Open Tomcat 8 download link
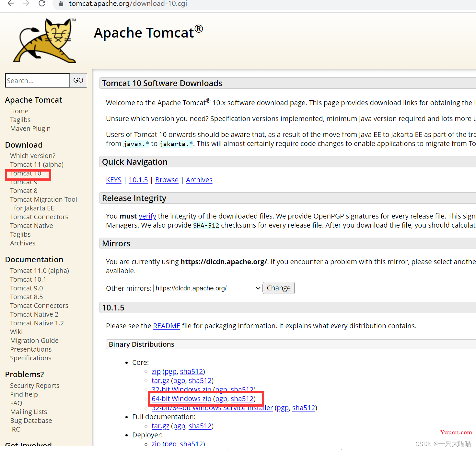The image size is (476, 450). pyautogui.click(x=24, y=191)
